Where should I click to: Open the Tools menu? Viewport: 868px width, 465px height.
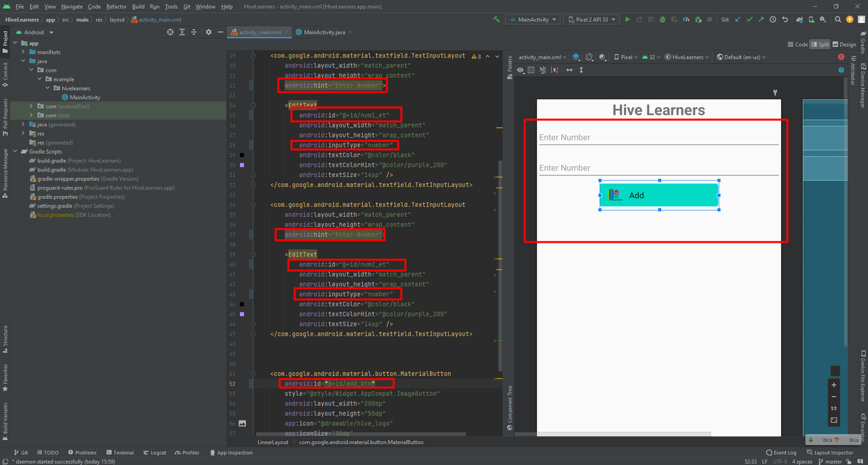(171, 6)
